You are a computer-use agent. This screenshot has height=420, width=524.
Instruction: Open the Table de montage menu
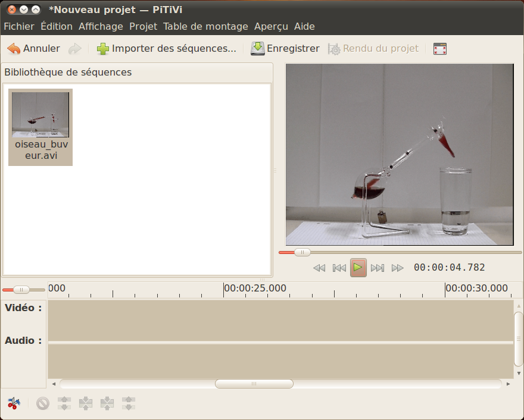pos(205,26)
